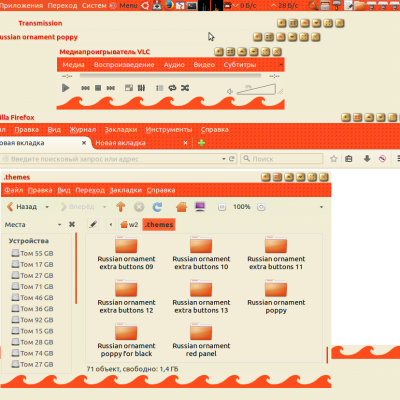Open the Воспроизведение menu in VLC

click(124, 65)
